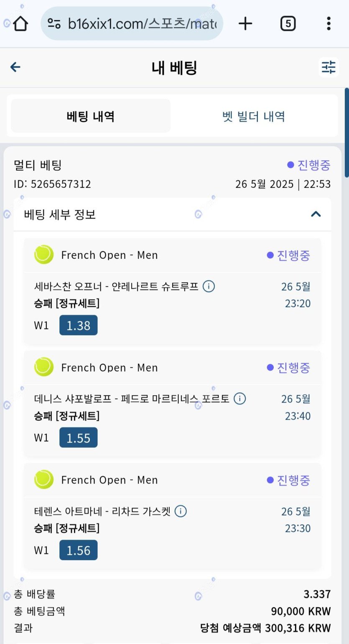Open the browser three-dot menu
The image size is (349, 644).
click(329, 24)
